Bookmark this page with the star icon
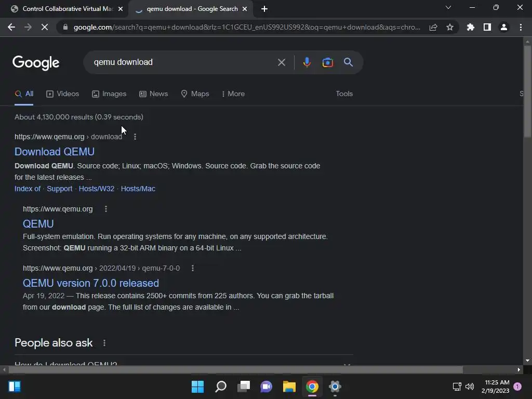Screen dimensions: 532x399 450,27
